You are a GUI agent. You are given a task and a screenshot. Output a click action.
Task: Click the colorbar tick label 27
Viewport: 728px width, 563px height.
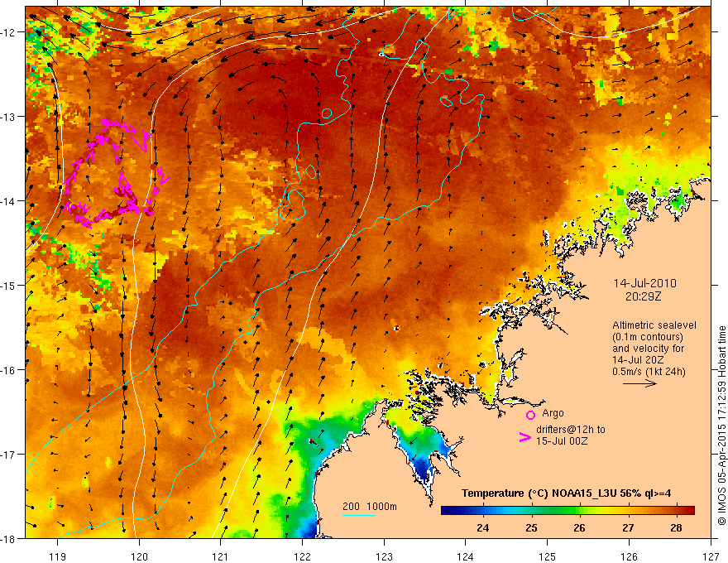(x=628, y=527)
